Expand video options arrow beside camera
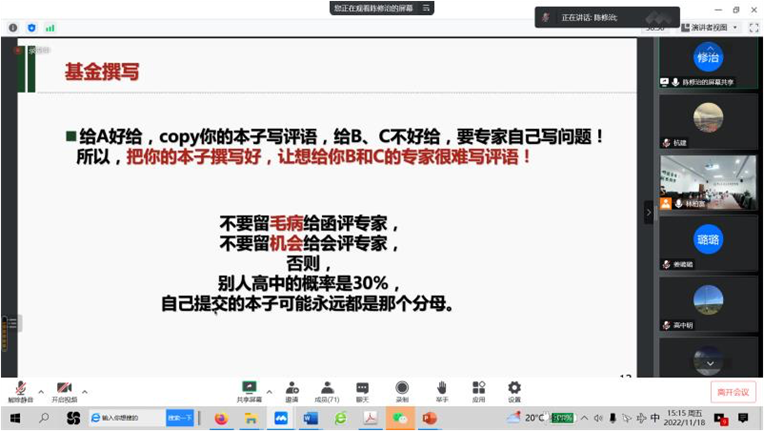The height and width of the screenshot is (431, 764). tap(85, 392)
